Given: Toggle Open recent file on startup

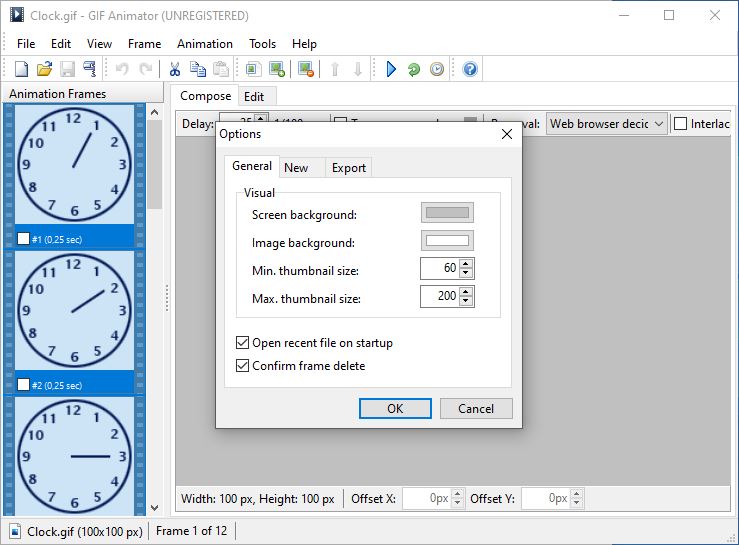Looking at the screenshot, I should 242,342.
